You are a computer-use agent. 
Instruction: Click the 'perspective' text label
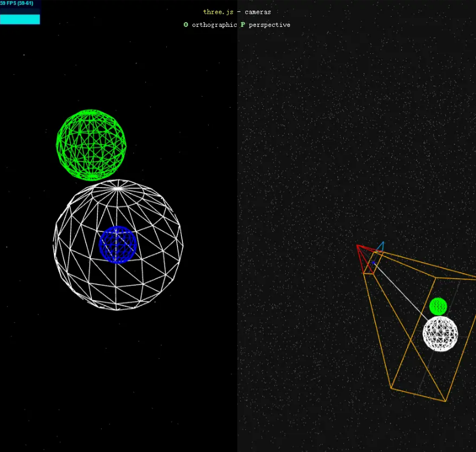pyautogui.click(x=269, y=25)
